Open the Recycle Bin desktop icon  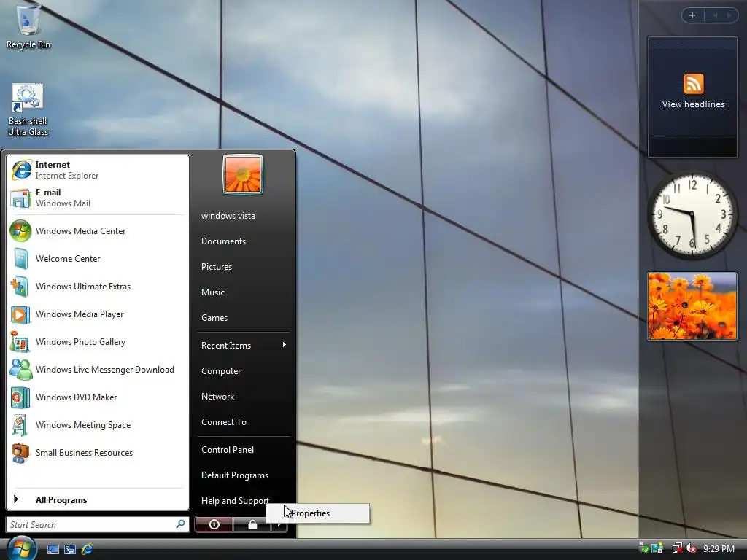point(28,26)
